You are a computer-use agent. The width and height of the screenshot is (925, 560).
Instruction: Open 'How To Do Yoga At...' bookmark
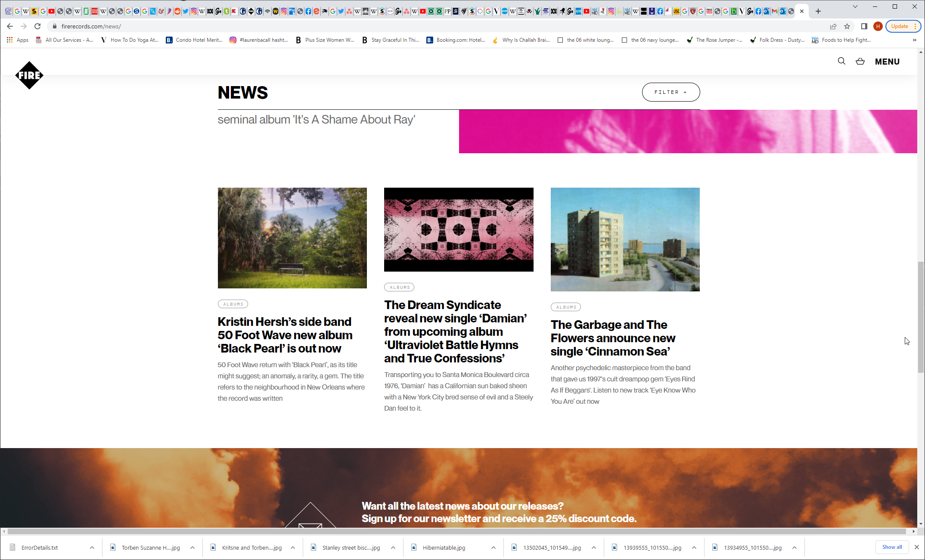click(130, 40)
